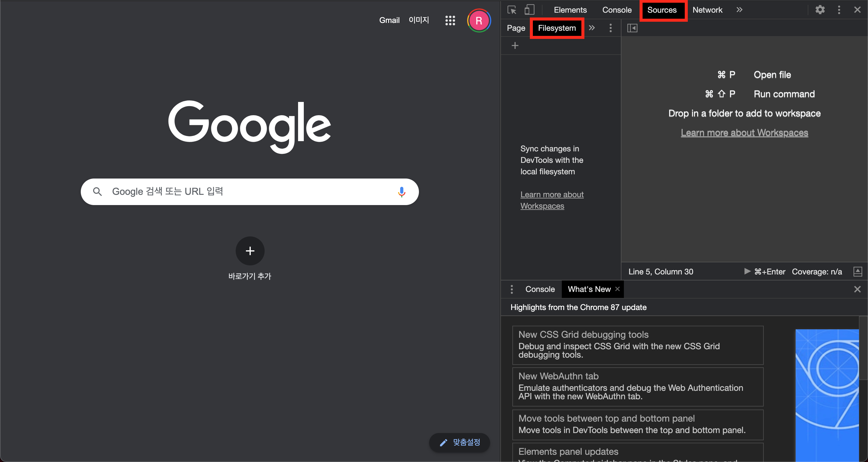The width and height of the screenshot is (868, 462).
Task: Click the Google apps grid icon
Action: (450, 21)
